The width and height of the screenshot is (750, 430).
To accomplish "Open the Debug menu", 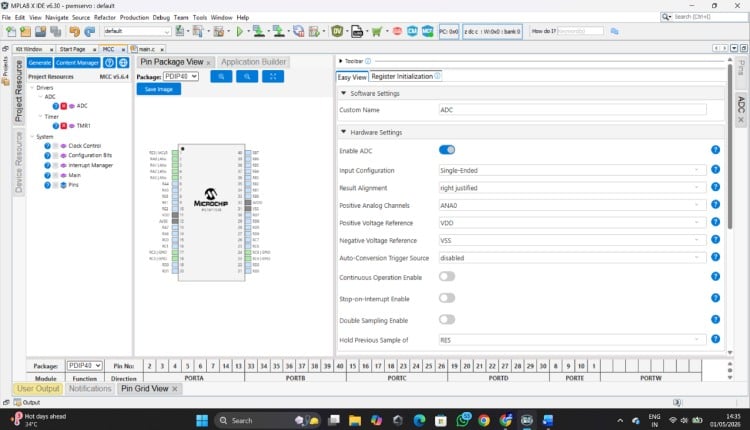I will [161, 18].
